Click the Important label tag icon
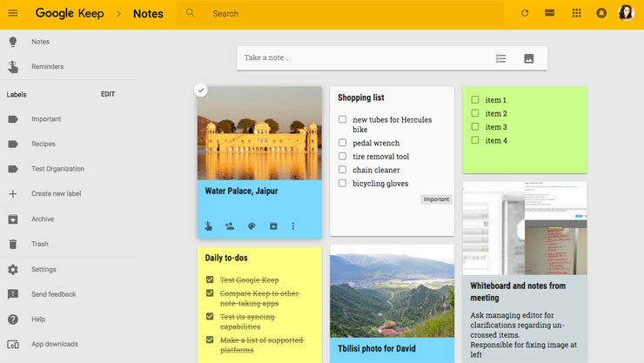The image size is (644, 363). point(13,119)
